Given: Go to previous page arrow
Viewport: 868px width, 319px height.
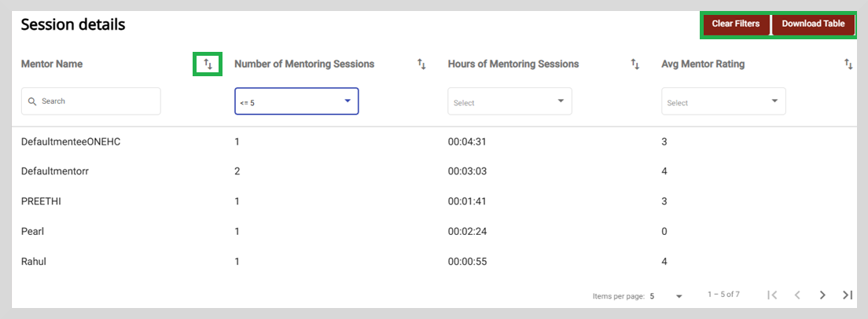Looking at the screenshot, I should (x=797, y=295).
